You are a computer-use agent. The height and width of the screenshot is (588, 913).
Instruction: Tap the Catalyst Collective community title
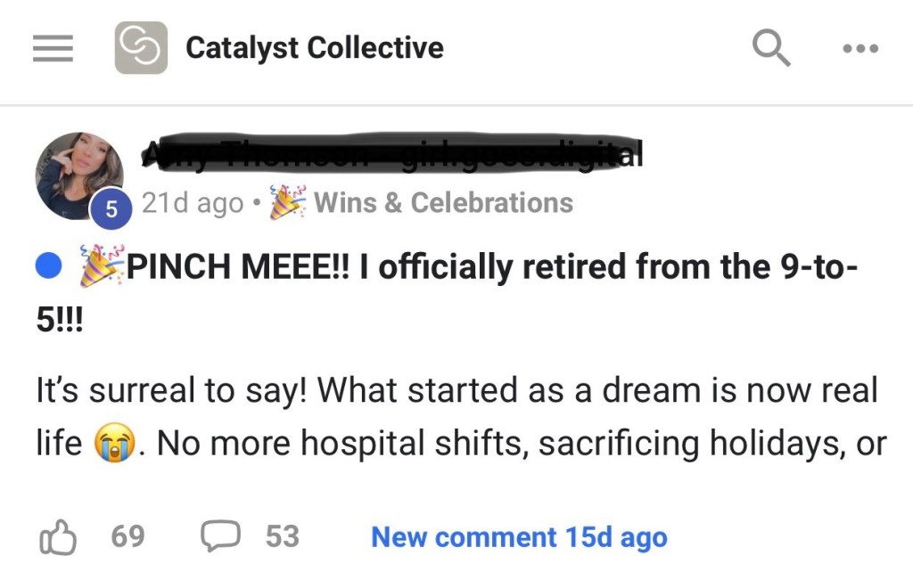point(314,48)
